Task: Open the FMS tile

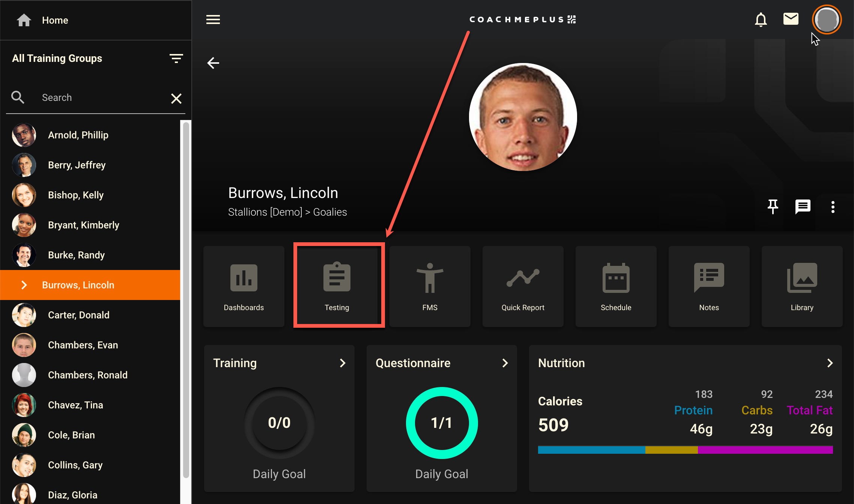Action: point(430,286)
